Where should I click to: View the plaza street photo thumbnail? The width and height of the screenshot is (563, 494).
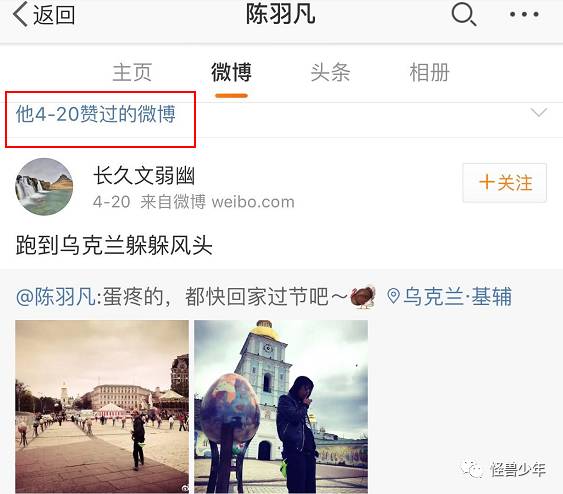(102, 406)
